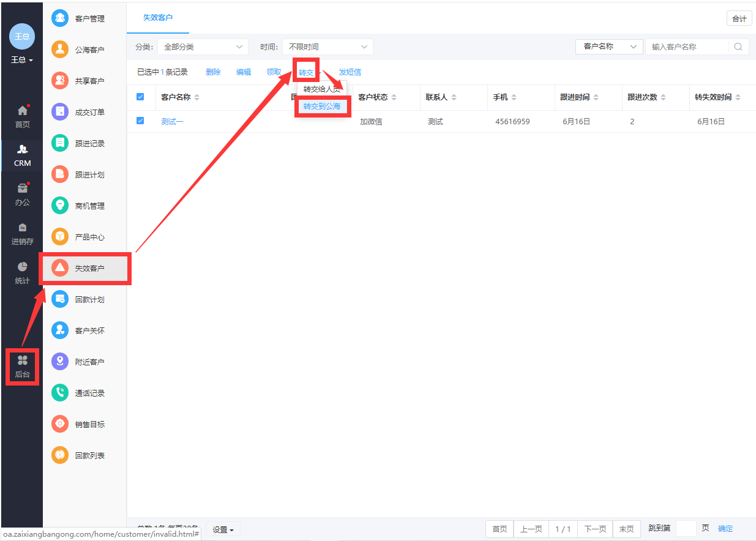Open the 客户关怀 sidebar icon
This screenshot has height=541, width=756.
pyautogui.click(x=60, y=330)
